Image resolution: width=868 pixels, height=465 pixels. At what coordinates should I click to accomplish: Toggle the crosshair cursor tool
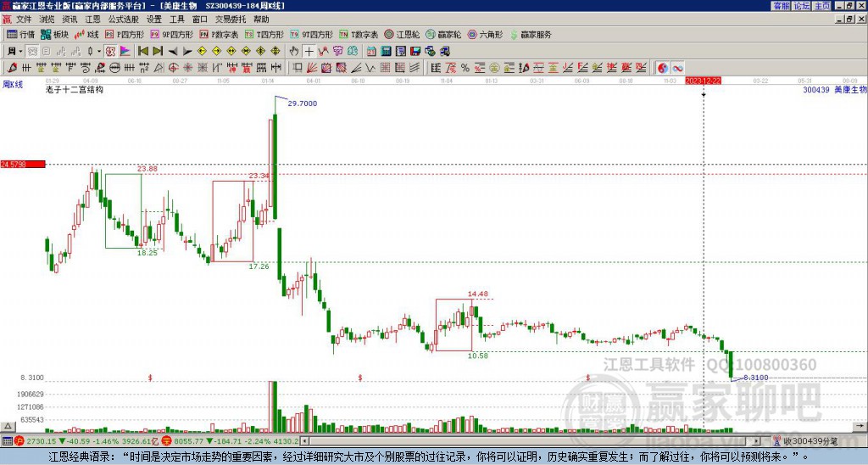click(x=309, y=52)
